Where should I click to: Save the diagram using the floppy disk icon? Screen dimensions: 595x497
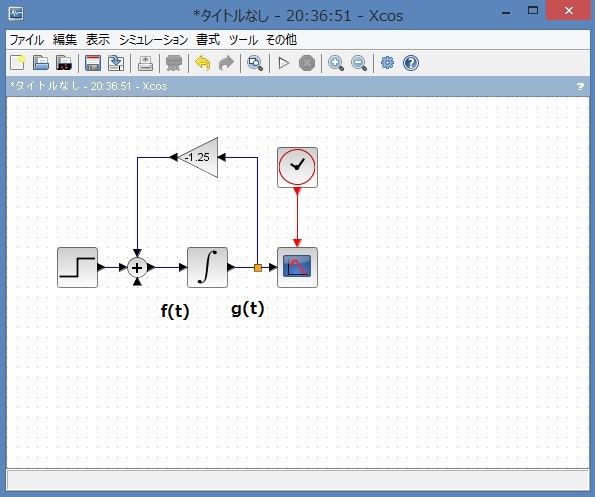tap(93, 63)
